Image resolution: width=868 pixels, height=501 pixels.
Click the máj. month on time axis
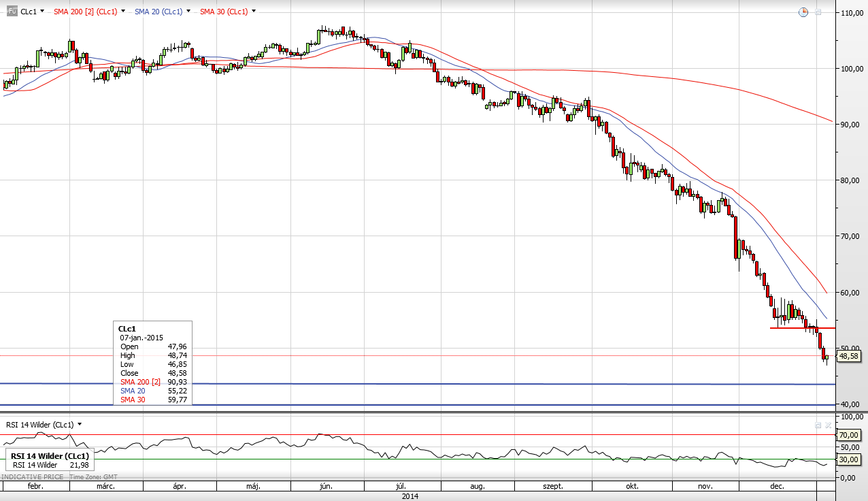(254, 486)
